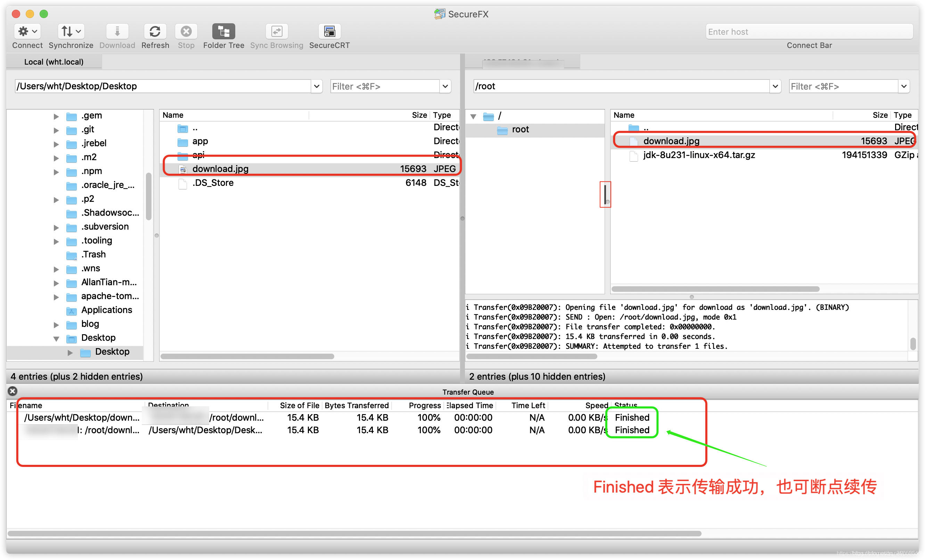This screenshot has height=560, width=925.
Task: Select the .wns folder icon
Action: tap(71, 269)
